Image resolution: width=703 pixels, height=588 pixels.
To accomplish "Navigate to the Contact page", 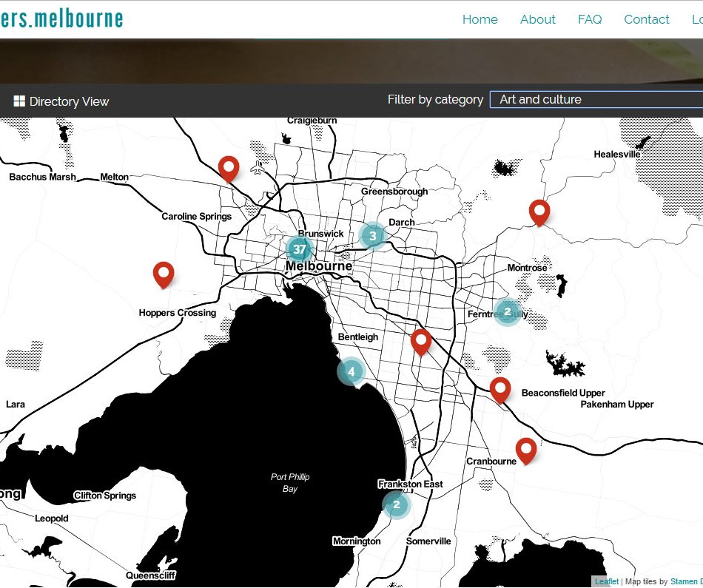I will 646,20.
